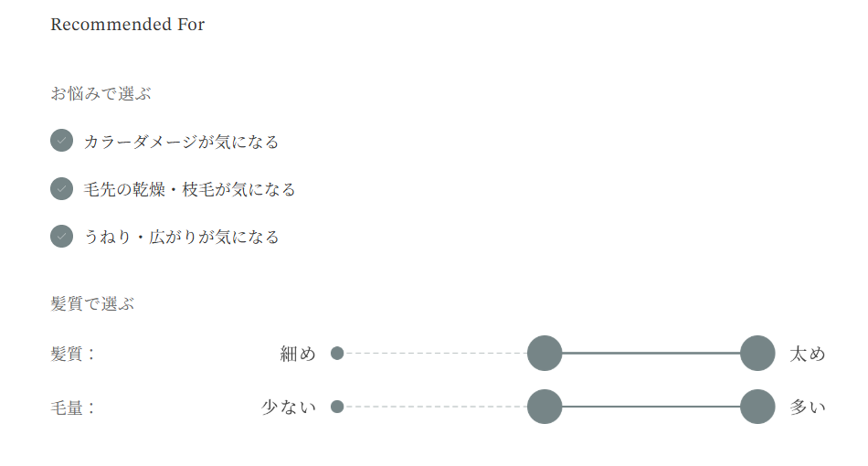The height and width of the screenshot is (466, 868).
Task: Click the 毛量： row label
Action: coord(73,408)
